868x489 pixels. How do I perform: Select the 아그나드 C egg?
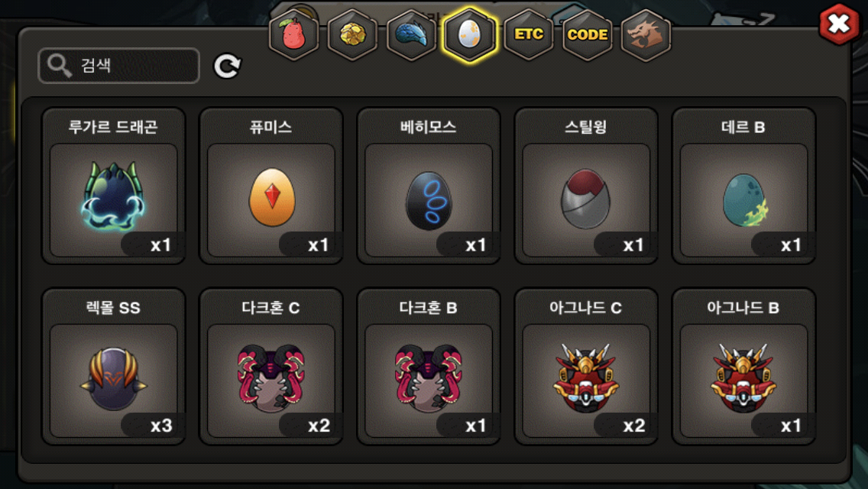coord(586,366)
